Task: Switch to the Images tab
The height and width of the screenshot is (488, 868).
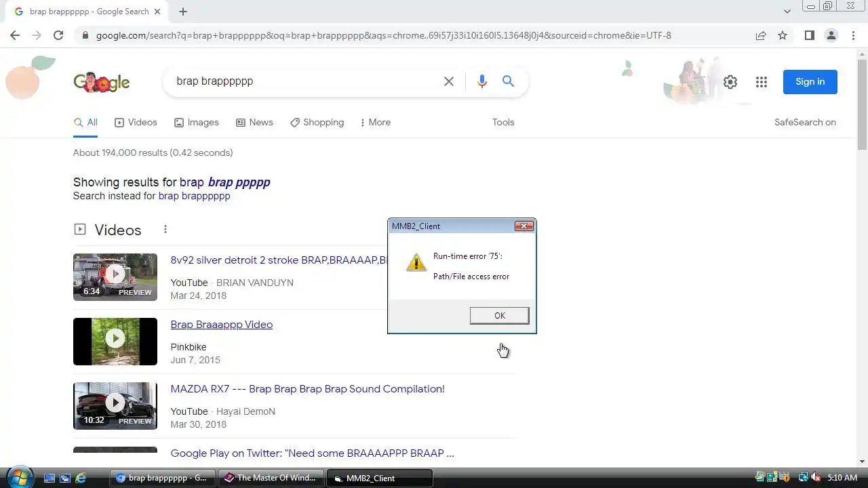Action: [196, 123]
